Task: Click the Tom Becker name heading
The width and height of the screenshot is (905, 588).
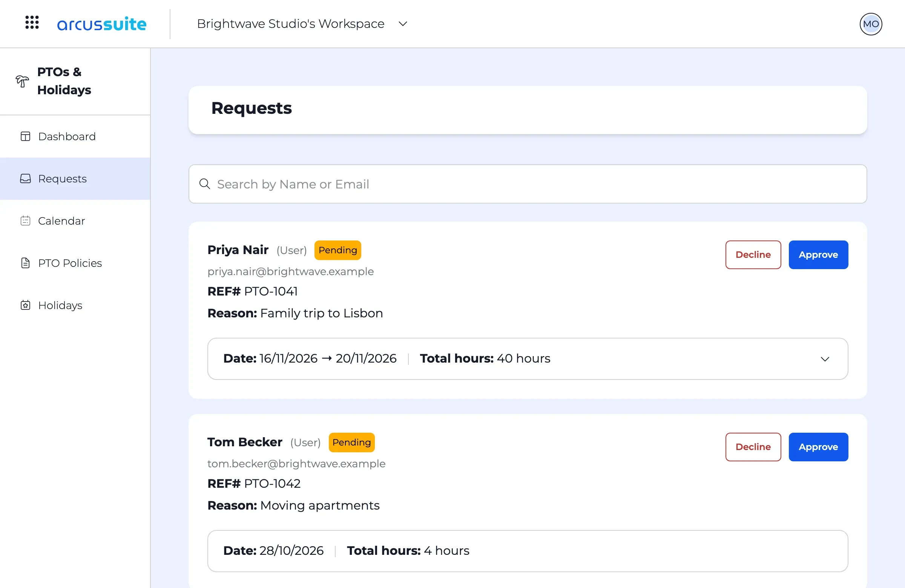Action: tap(245, 442)
